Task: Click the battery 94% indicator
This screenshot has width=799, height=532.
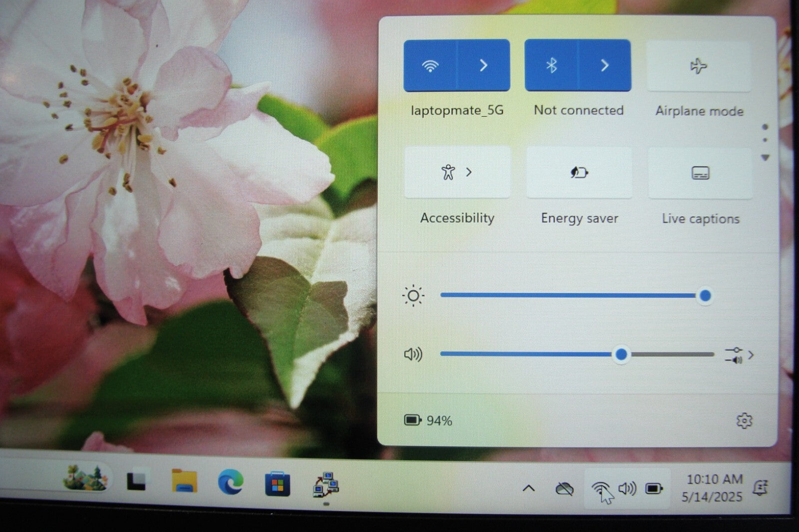Action: pyautogui.click(x=428, y=421)
